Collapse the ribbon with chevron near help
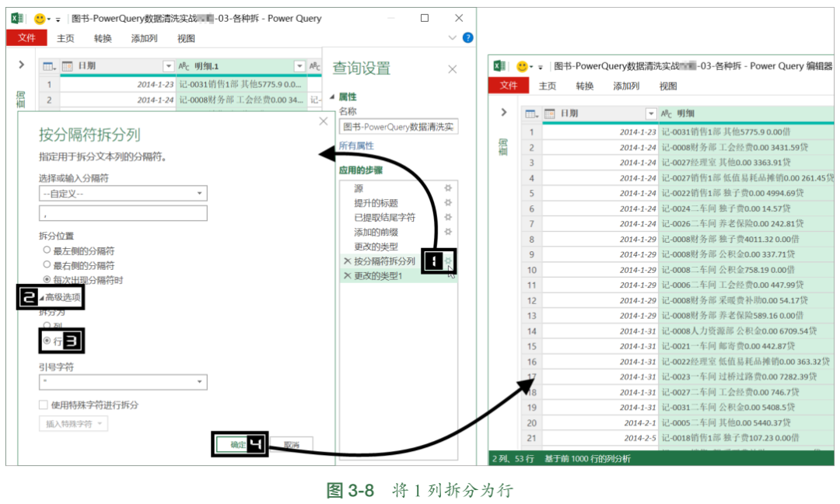The width and height of the screenshot is (840, 504). pyautogui.click(x=452, y=38)
